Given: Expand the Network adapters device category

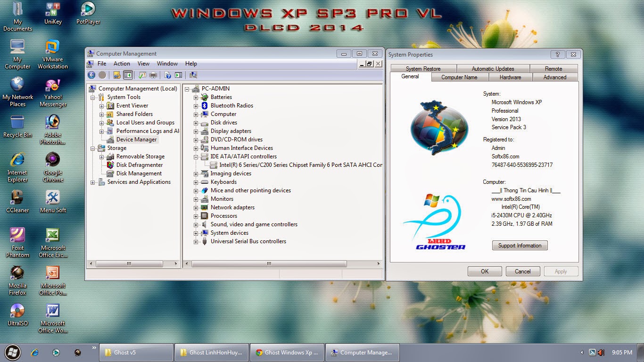Looking at the screenshot, I should (196, 207).
